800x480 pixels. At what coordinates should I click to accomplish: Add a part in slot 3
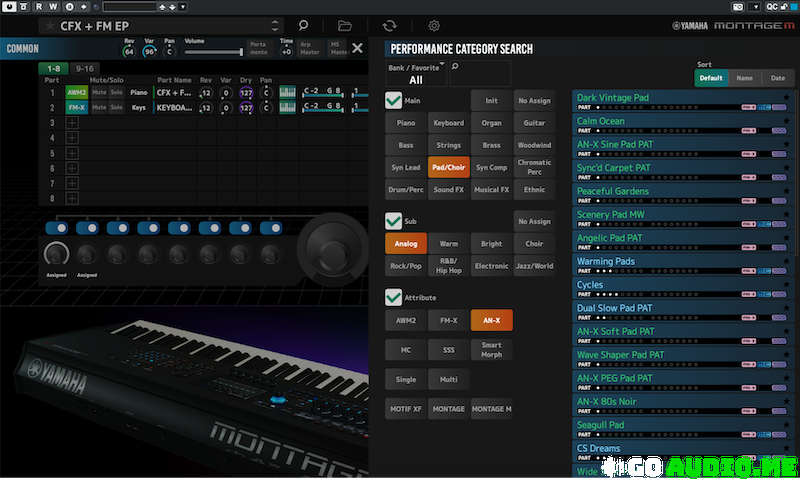tap(71, 122)
